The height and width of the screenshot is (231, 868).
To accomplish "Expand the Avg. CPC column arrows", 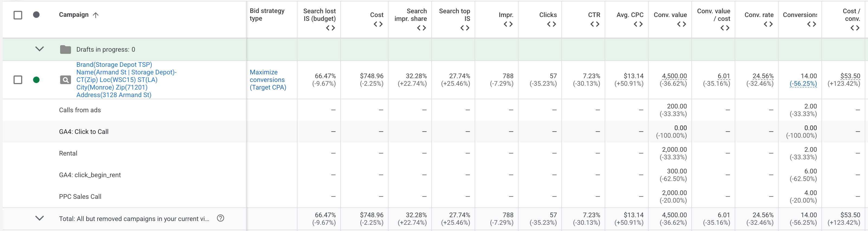I will [x=638, y=24].
